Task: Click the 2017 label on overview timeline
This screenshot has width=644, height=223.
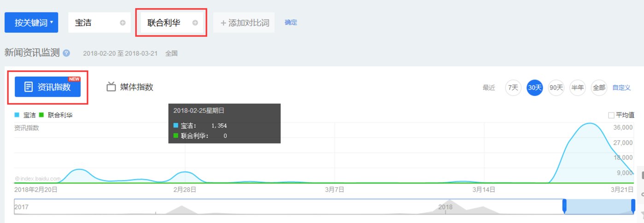Action: [21, 207]
